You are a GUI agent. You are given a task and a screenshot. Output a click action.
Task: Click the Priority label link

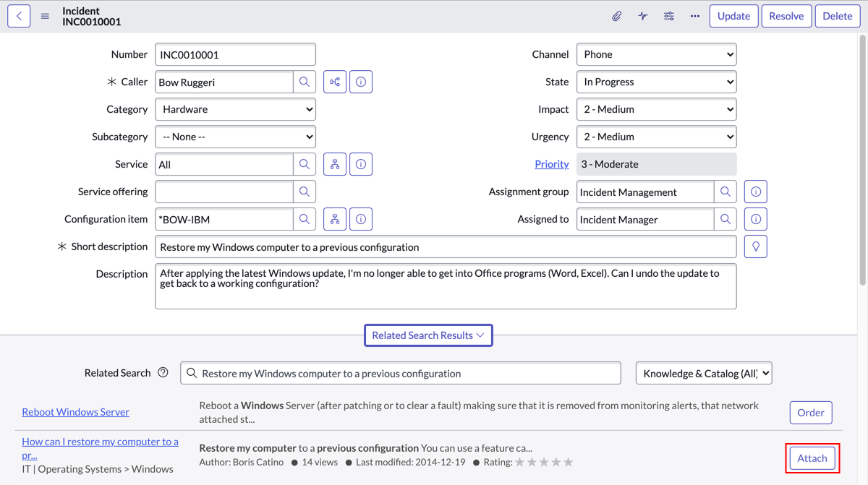pos(552,164)
